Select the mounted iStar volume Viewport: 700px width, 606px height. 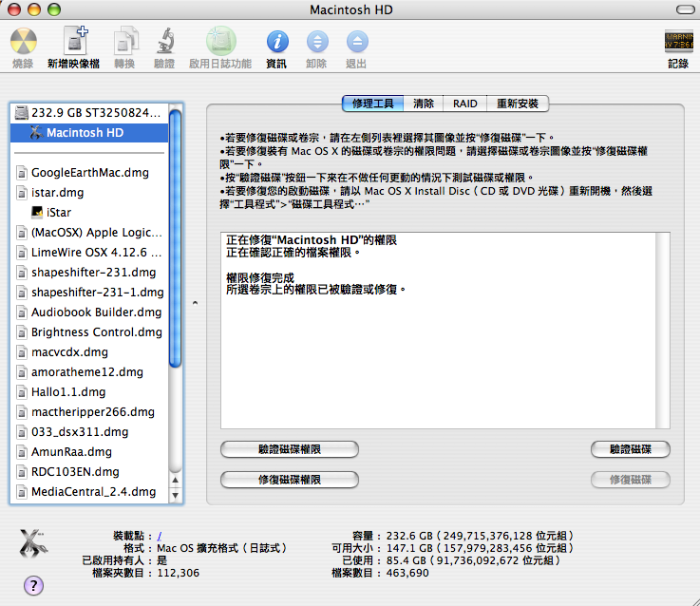pyautogui.click(x=89, y=213)
